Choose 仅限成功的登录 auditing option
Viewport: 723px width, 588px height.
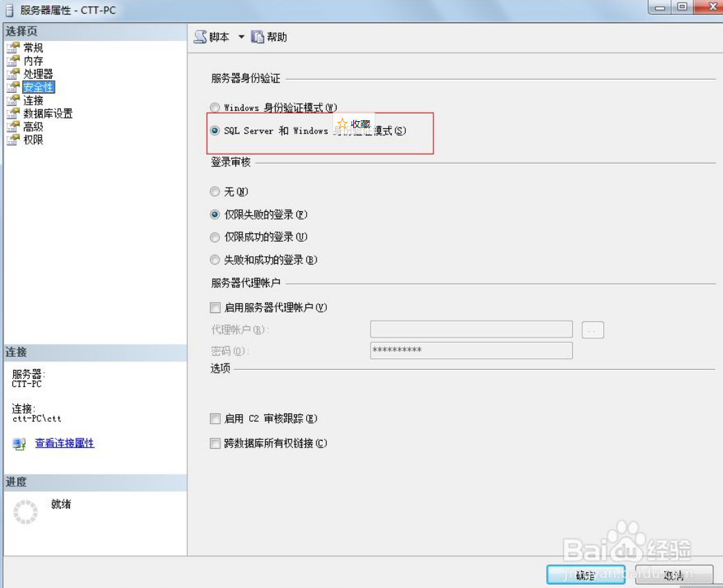215,237
